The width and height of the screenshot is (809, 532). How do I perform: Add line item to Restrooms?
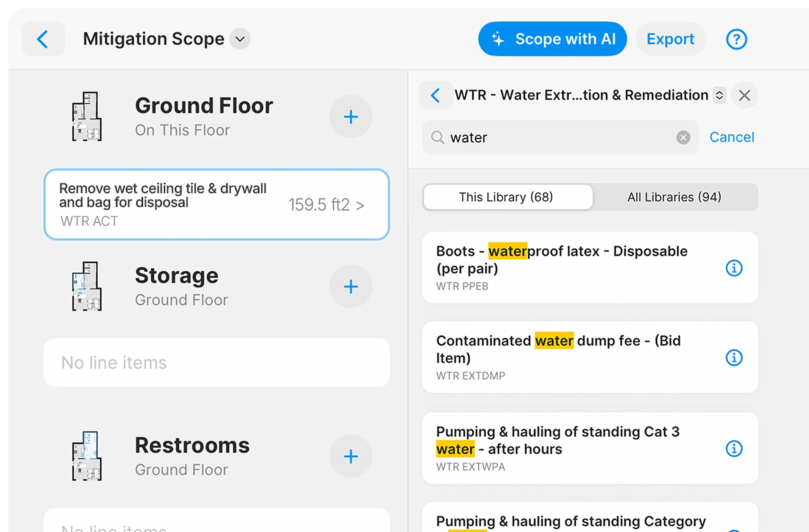(x=350, y=456)
